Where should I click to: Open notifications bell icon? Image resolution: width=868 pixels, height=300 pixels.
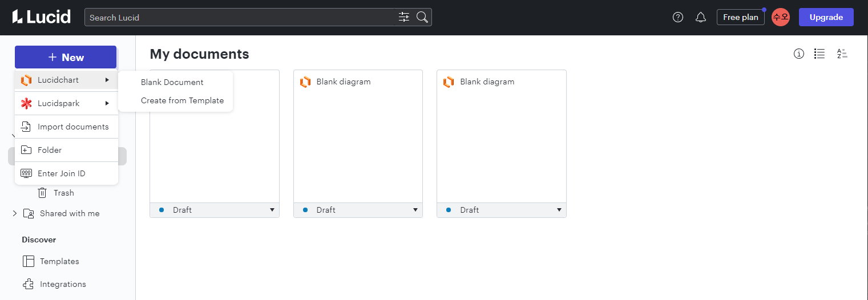tap(701, 17)
